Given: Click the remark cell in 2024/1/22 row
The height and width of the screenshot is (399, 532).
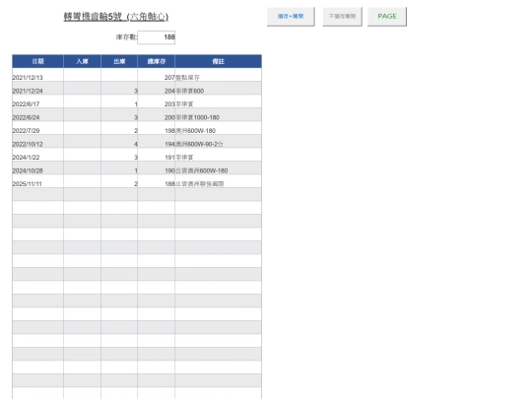Looking at the screenshot, I should click(x=218, y=155).
